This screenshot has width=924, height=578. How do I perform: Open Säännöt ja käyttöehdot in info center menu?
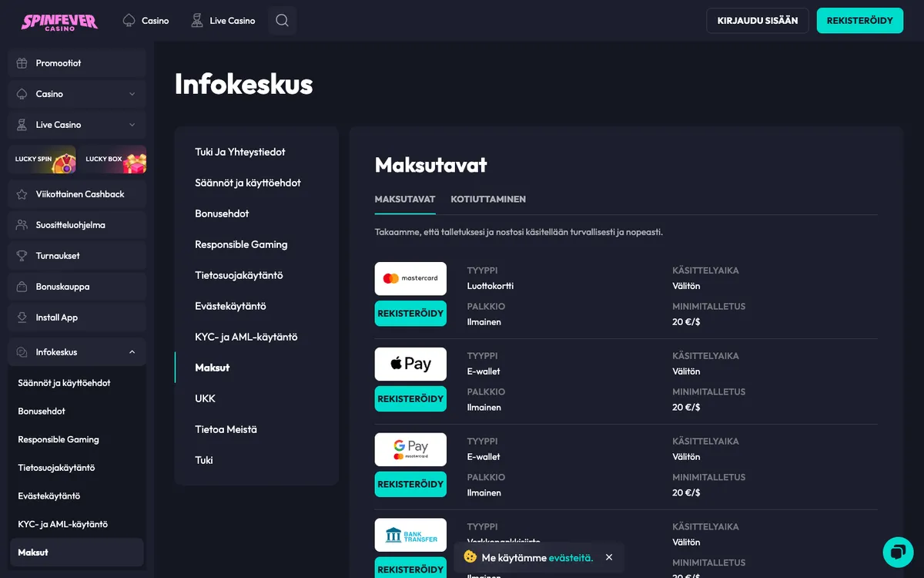(248, 183)
